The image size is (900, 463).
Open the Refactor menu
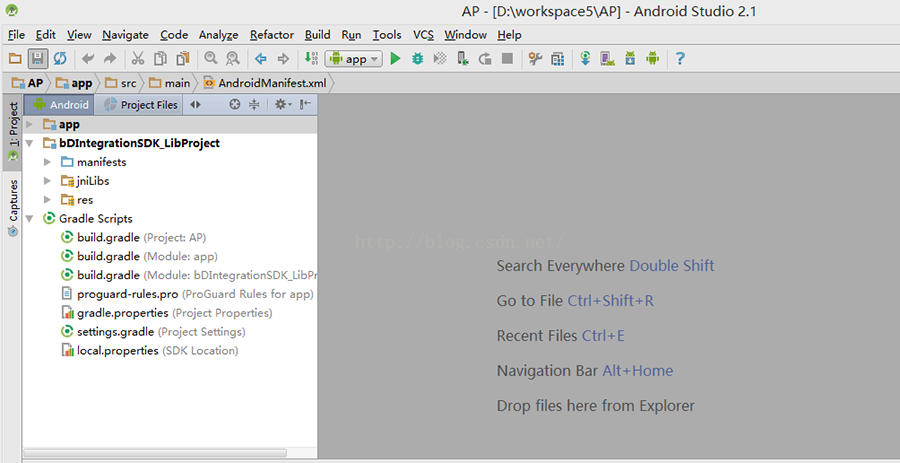pos(271,35)
